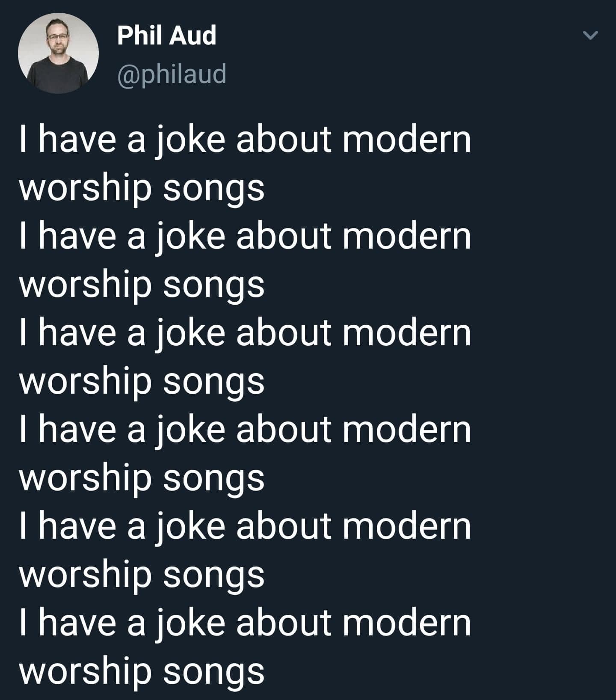Screen dimensions: 616x700
Task: Expand the tweet options chevron menu
Action: (591, 35)
